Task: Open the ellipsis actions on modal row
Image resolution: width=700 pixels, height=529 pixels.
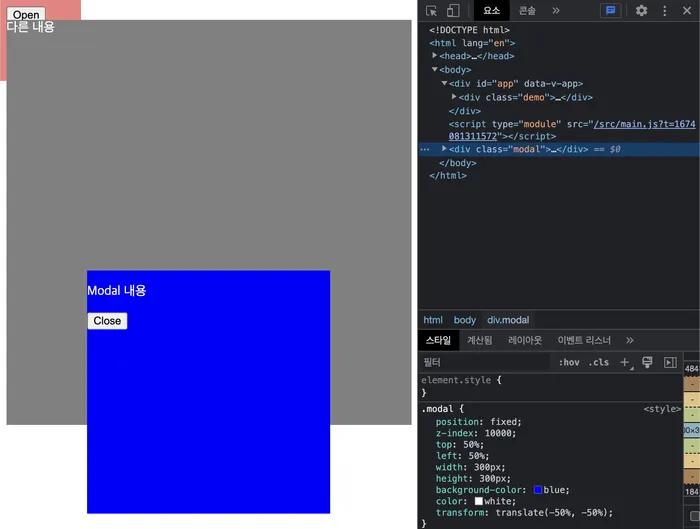Action: click(425, 150)
